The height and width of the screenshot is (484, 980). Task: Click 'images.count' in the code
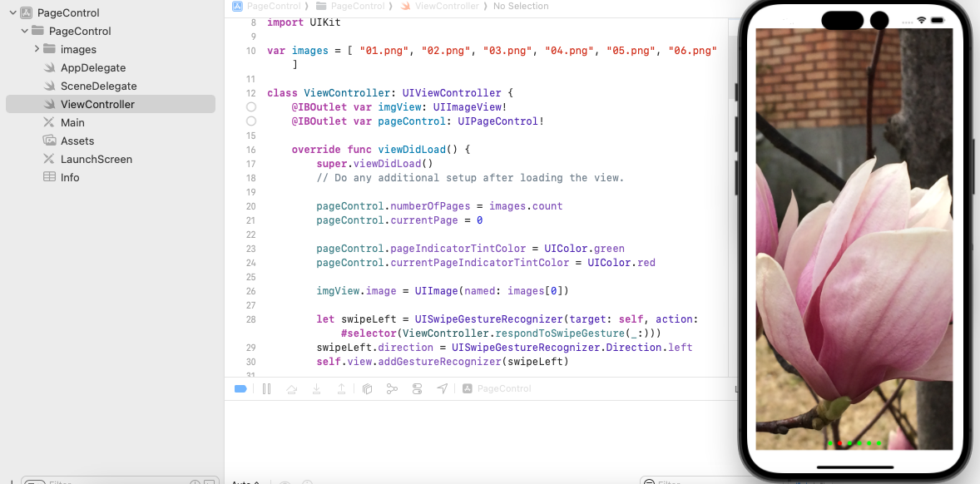pos(526,206)
